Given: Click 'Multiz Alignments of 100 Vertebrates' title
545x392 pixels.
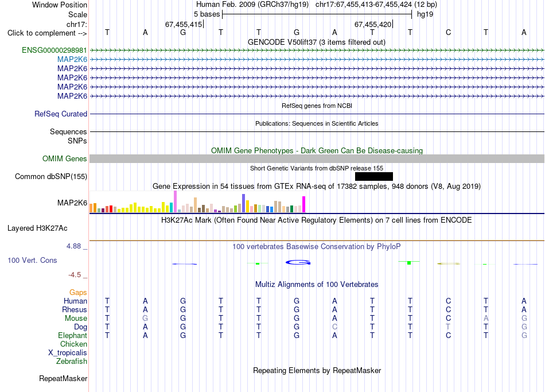Looking at the screenshot, I should 317,285.
